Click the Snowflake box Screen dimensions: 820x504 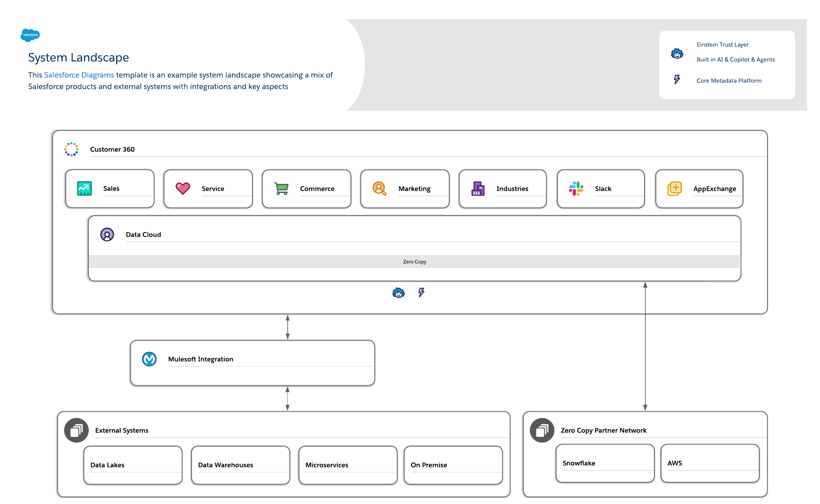(605, 463)
